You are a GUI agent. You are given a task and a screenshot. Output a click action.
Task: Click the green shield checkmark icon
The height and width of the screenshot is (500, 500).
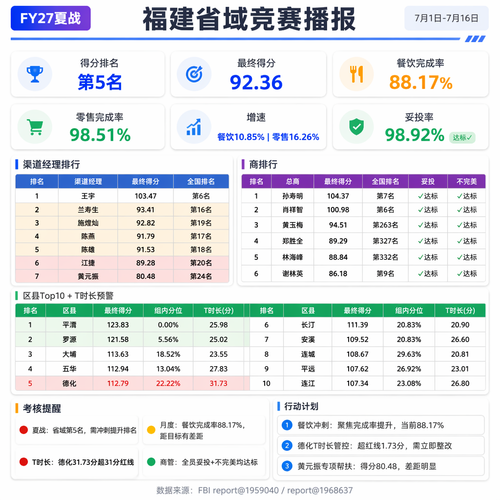click(x=356, y=127)
